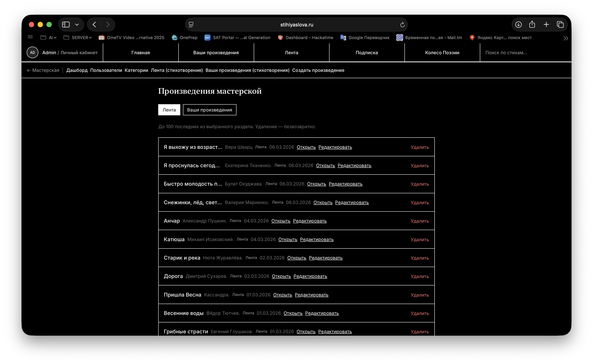Open the Колесо Поэзии menu item
Image resolution: width=593 pixels, height=364 pixels.
tap(442, 52)
